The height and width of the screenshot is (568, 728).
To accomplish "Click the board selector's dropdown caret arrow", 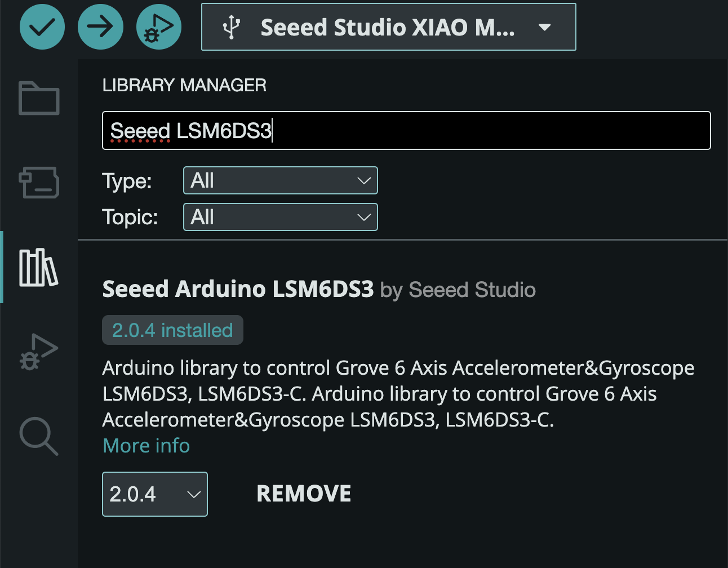I will tap(544, 27).
